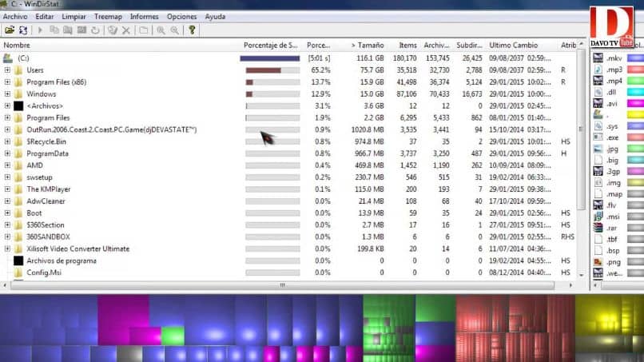
Task: Click the Refresh all toolbar icon
Action: (x=23, y=30)
